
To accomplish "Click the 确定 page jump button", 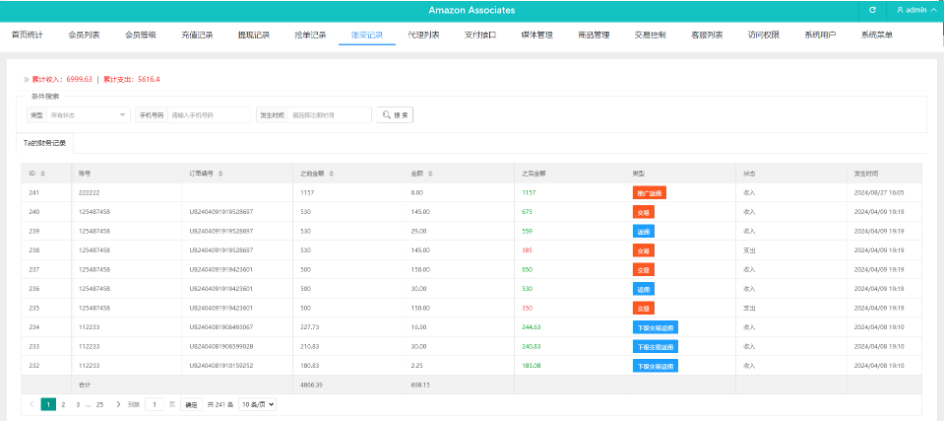I will [191, 405].
